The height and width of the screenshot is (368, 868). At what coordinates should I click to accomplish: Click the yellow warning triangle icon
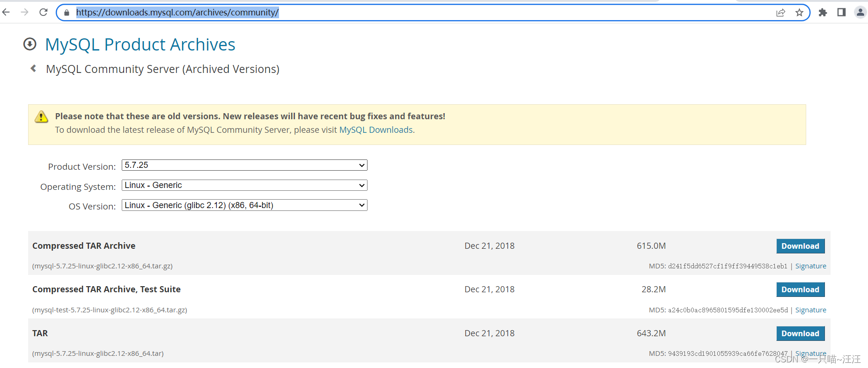(41, 116)
